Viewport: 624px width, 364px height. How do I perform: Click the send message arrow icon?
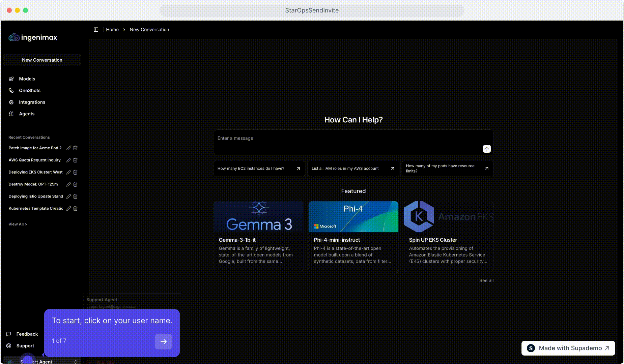(486, 149)
